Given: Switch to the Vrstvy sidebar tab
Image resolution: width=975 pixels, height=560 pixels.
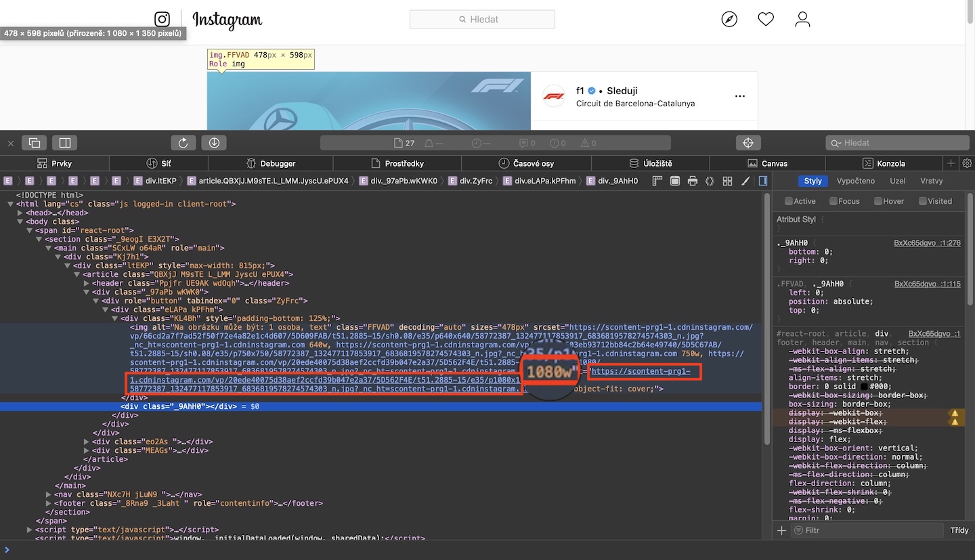Looking at the screenshot, I should [x=932, y=181].
